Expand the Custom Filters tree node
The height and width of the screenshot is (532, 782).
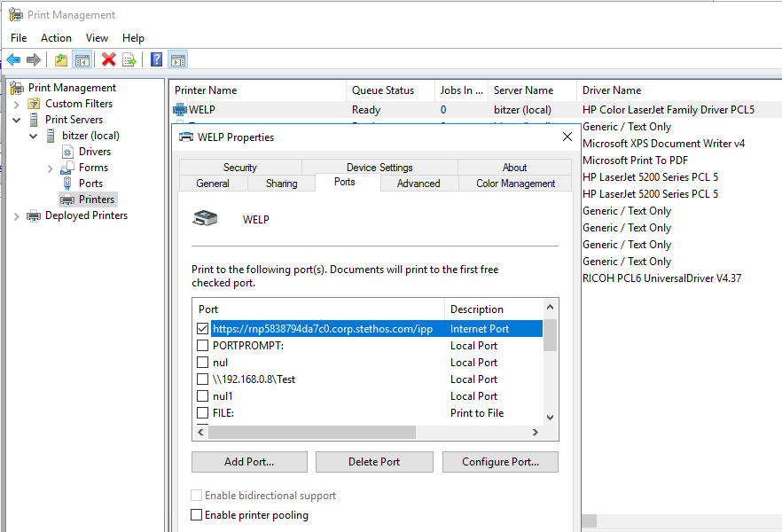tap(16, 104)
